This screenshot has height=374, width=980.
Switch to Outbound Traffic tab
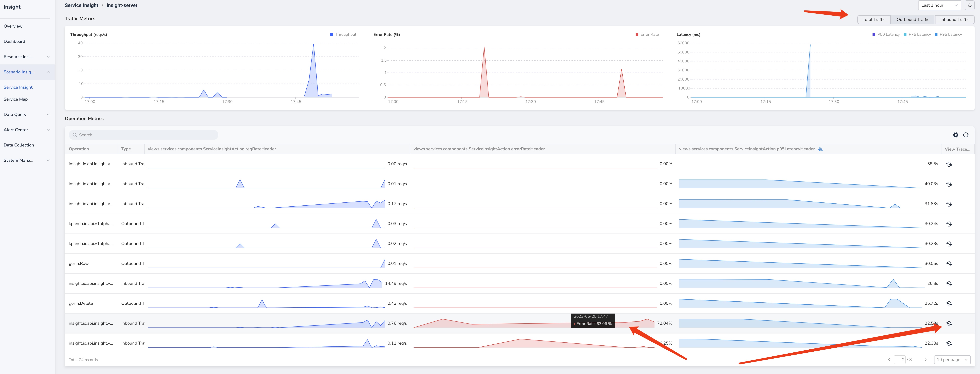pos(913,19)
